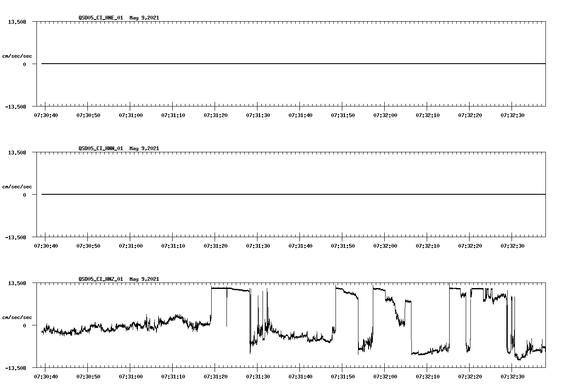The width and height of the screenshot is (576, 392).
Task: Click the high plateau near 07:31:20 on HNZ
Action: [x=221, y=288]
